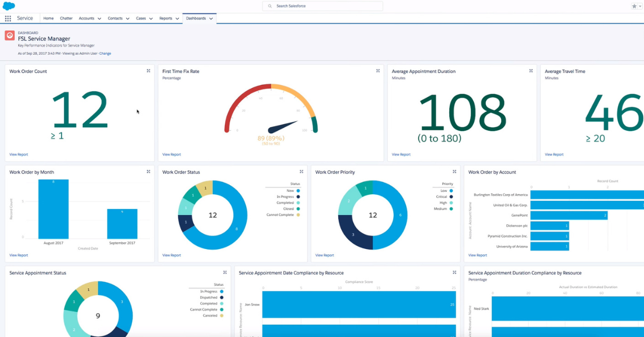View Report for Work Order Priority

[324, 255]
